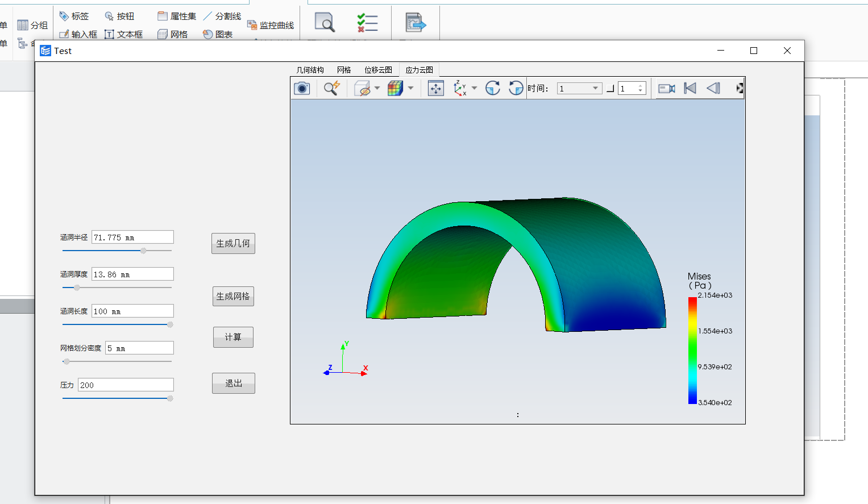
Task: Click the page magnifier preview icon in ribbon
Action: pyautogui.click(x=325, y=23)
